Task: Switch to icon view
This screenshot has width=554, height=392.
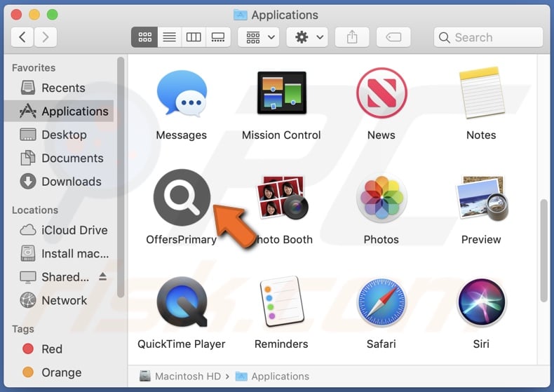Action: point(144,37)
